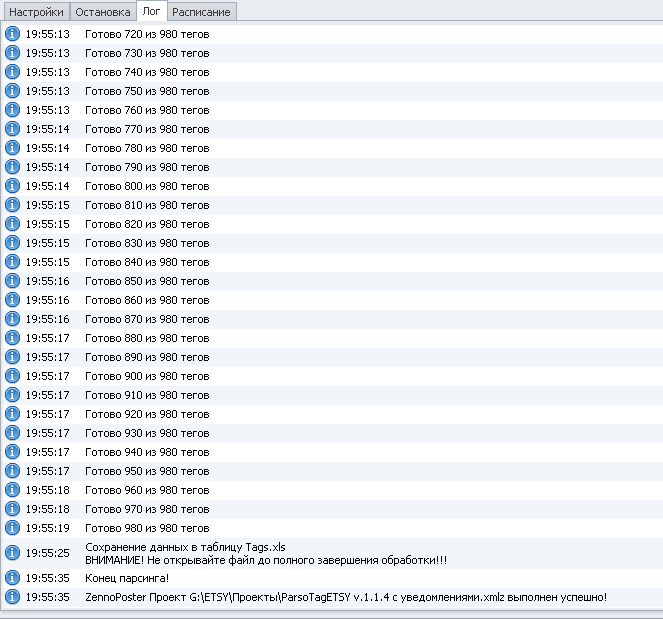Select log text 'Готово 800 из 980 тегов'
The height and width of the screenshot is (619, 663).
[147, 186]
